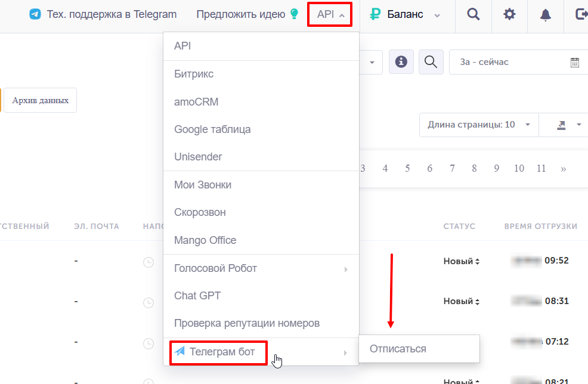Select Битрикс from the menu
Image resolution: width=588 pixels, height=384 pixels.
pyautogui.click(x=261, y=74)
